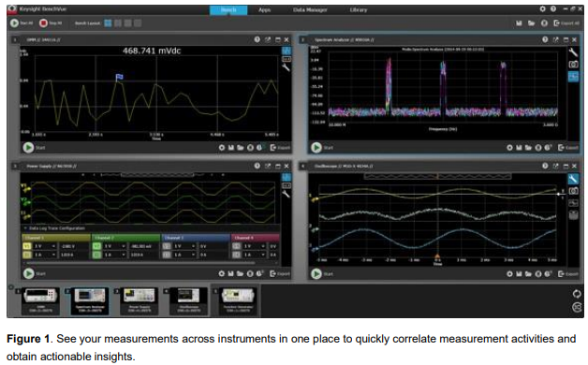Click the Export All button in the top toolbar
The height and width of the screenshot is (365, 588).
point(566,23)
